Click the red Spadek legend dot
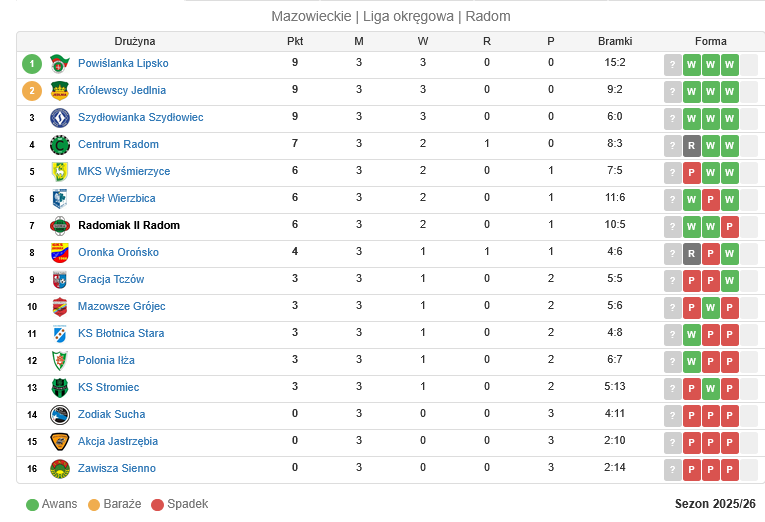765x522 pixels. click(x=157, y=505)
